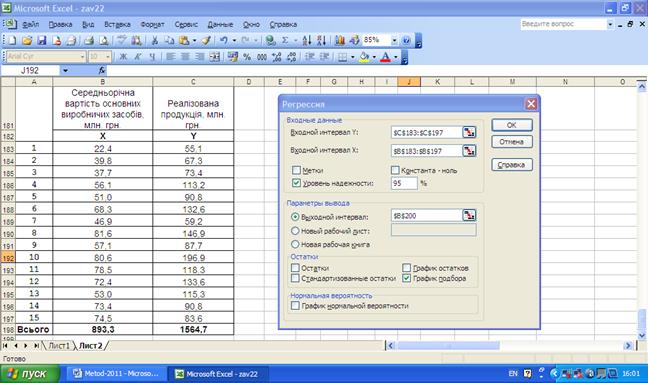Expand the font size dropdown
The image size is (648, 383).
click(x=108, y=57)
